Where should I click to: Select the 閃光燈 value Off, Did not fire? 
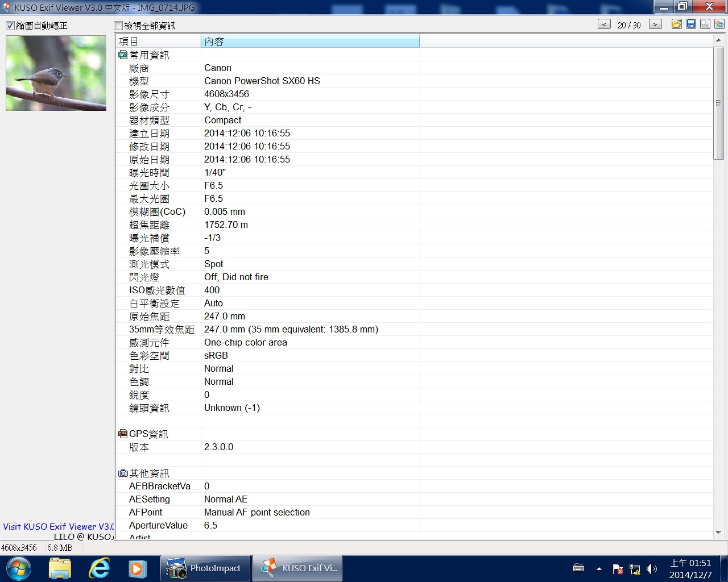(236, 277)
